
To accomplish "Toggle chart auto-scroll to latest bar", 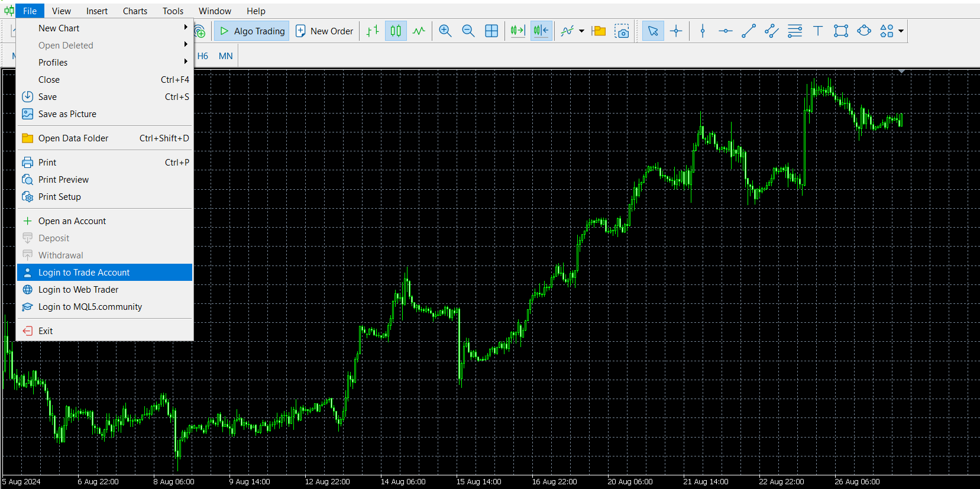I will click(518, 31).
